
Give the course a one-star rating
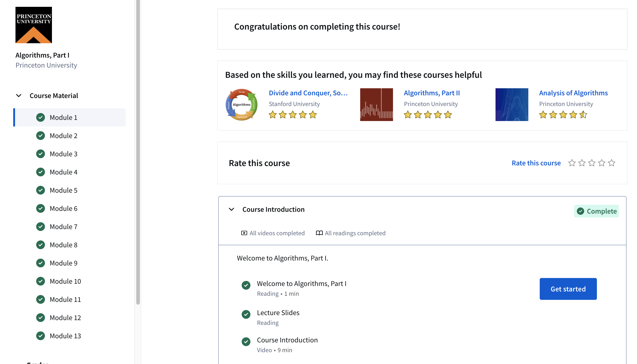pyautogui.click(x=572, y=163)
